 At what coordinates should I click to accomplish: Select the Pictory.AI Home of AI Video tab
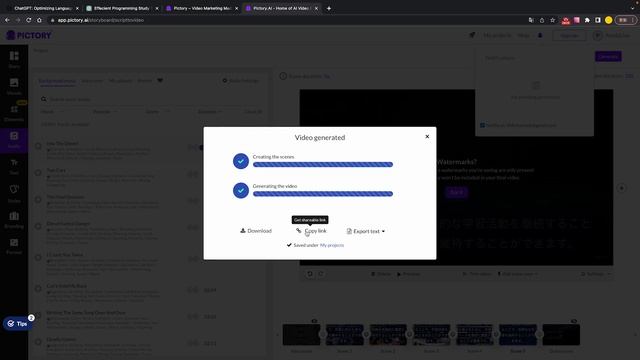[x=281, y=8]
